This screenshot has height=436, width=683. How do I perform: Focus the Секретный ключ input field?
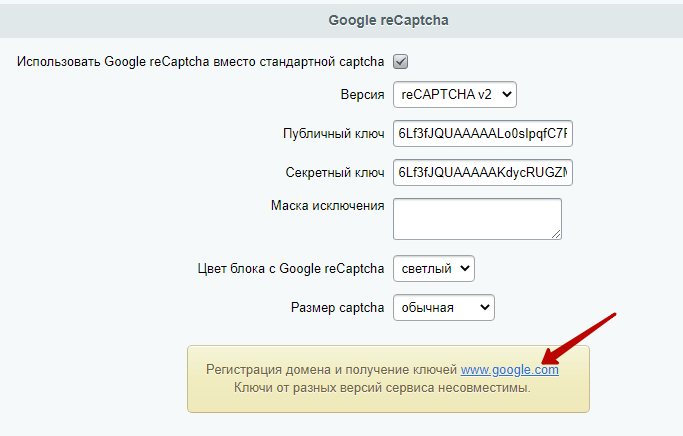tap(483, 172)
